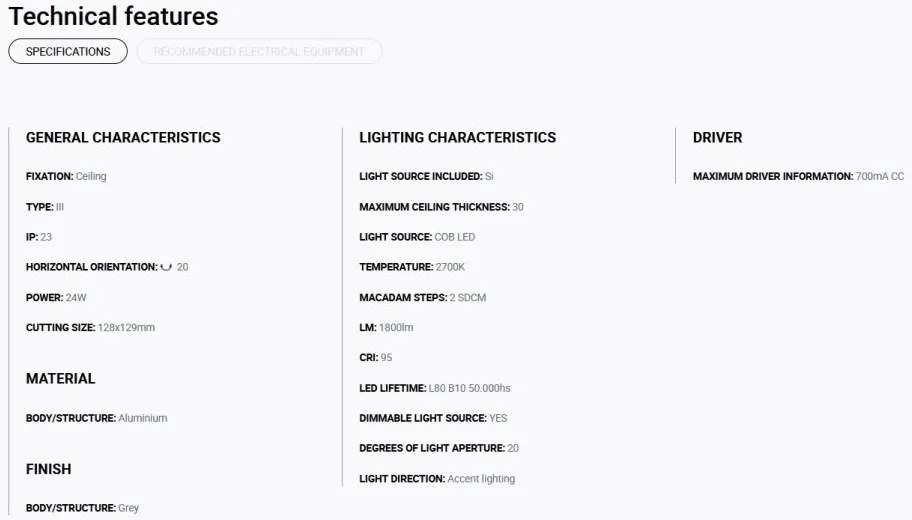912x520 pixels.
Task: Click the Dimmable Light Source YES entry
Action: coord(433,418)
